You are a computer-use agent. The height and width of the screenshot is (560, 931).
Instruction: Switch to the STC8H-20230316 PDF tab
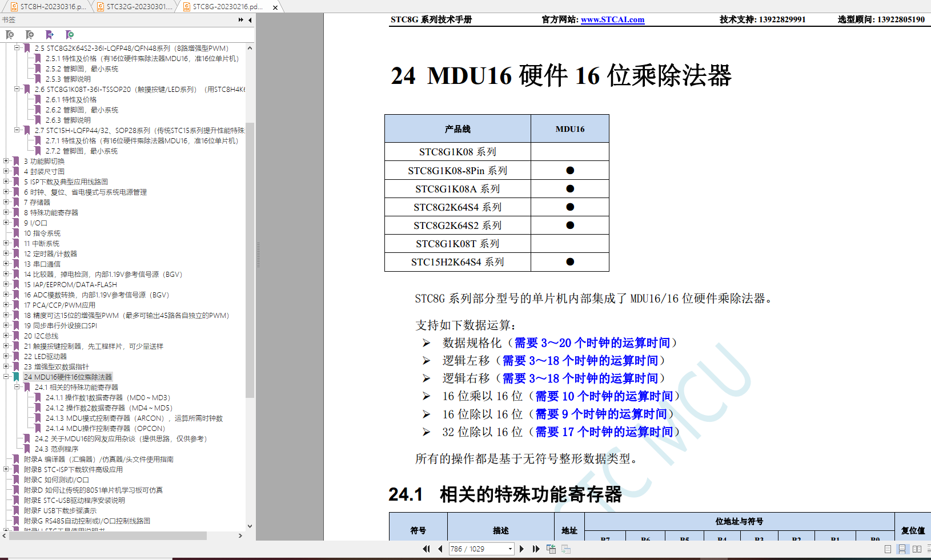point(48,7)
